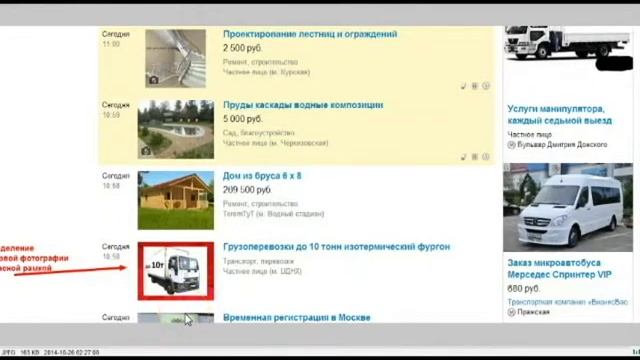Click the round icon in the Проектирование лестниц row
The height and width of the screenshot is (360, 640).
(x=486, y=86)
